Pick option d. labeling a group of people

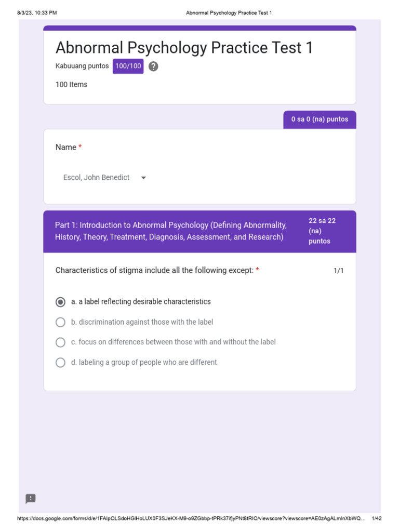pyautogui.click(x=61, y=362)
